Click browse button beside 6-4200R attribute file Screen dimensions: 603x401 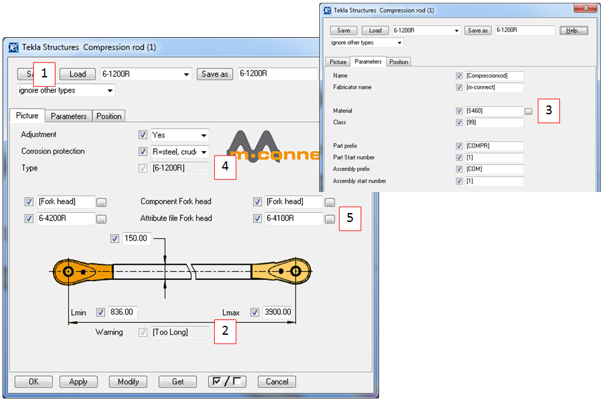(101, 218)
